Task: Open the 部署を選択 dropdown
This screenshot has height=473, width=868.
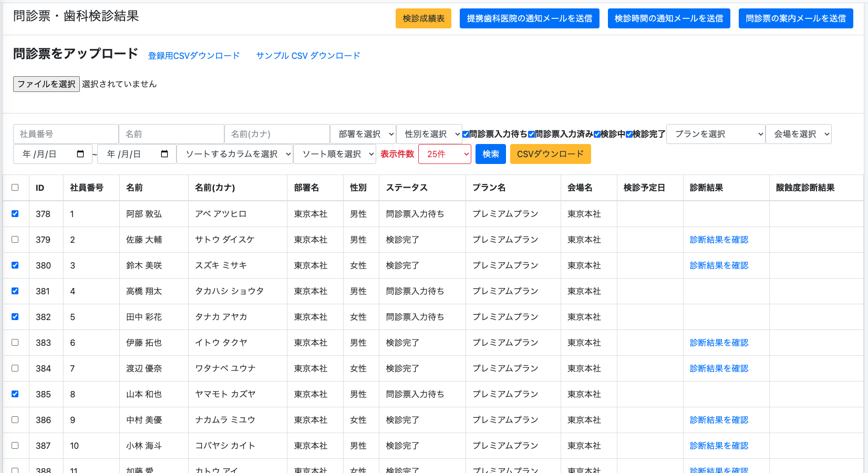Action: click(363, 134)
